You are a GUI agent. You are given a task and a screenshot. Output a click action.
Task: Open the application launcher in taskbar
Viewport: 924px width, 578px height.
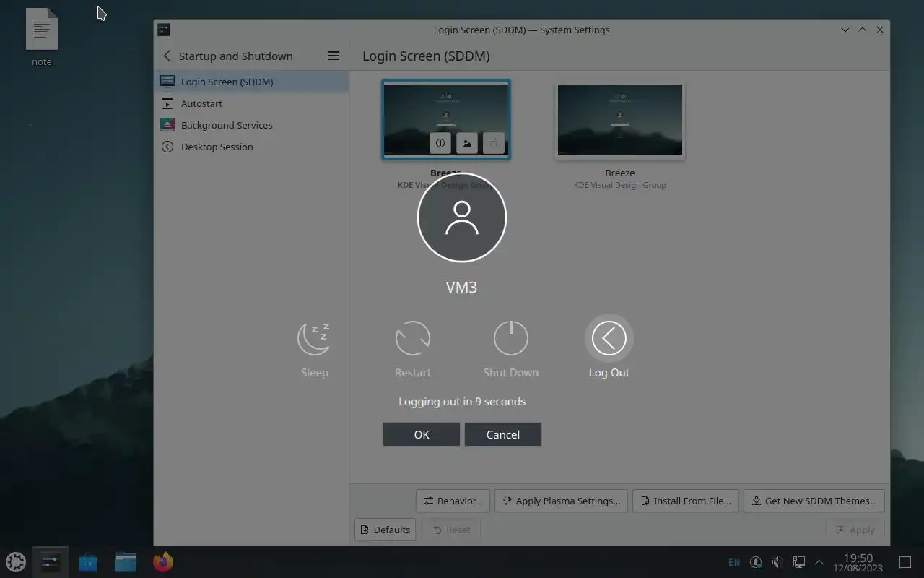(x=16, y=561)
